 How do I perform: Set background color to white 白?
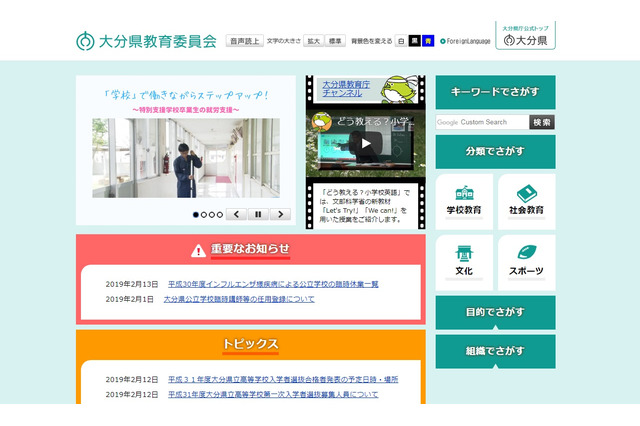[x=401, y=41]
